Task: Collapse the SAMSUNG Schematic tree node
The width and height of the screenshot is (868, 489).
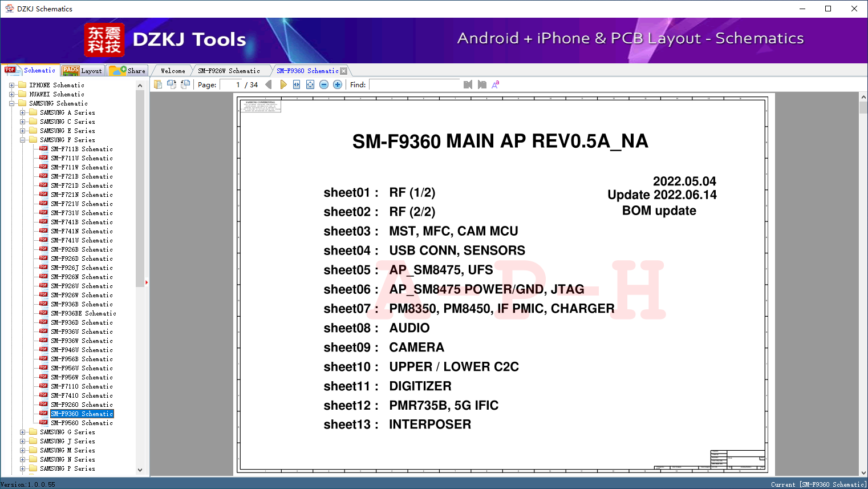Action: click(11, 103)
